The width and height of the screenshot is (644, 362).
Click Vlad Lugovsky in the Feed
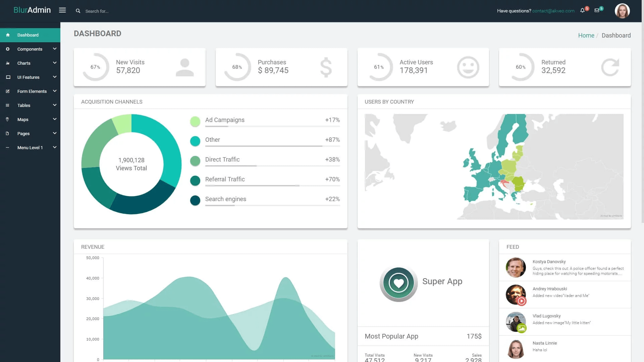546,316
